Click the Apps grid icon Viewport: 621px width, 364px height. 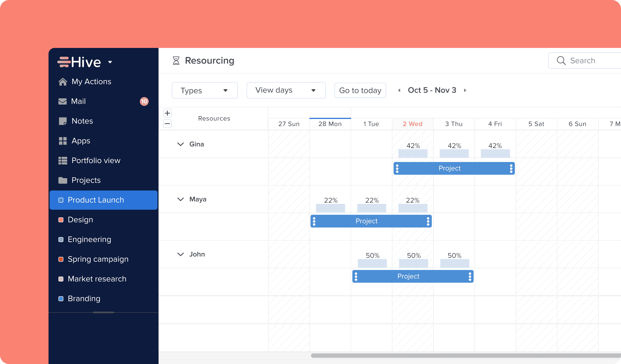[x=62, y=140]
